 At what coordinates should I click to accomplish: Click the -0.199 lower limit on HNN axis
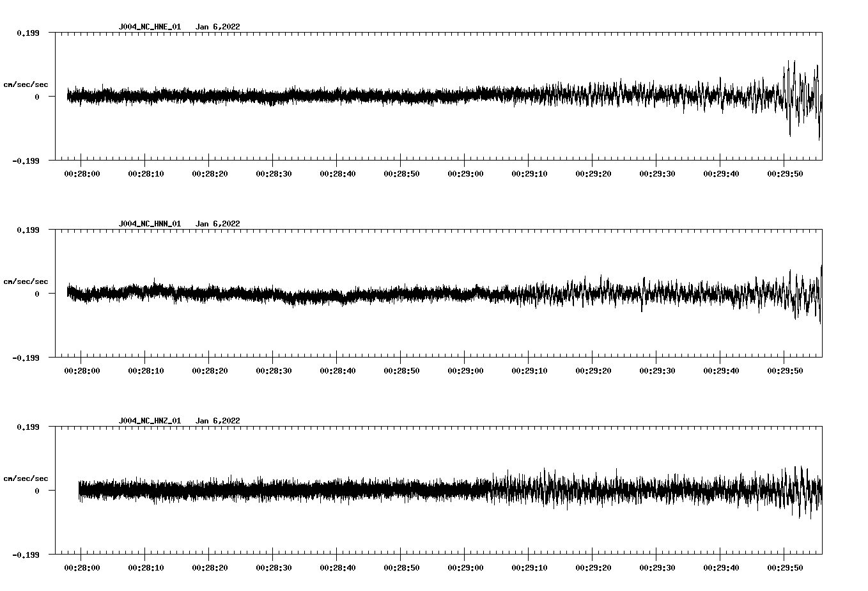pyautogui.click(x=26, y=358)
